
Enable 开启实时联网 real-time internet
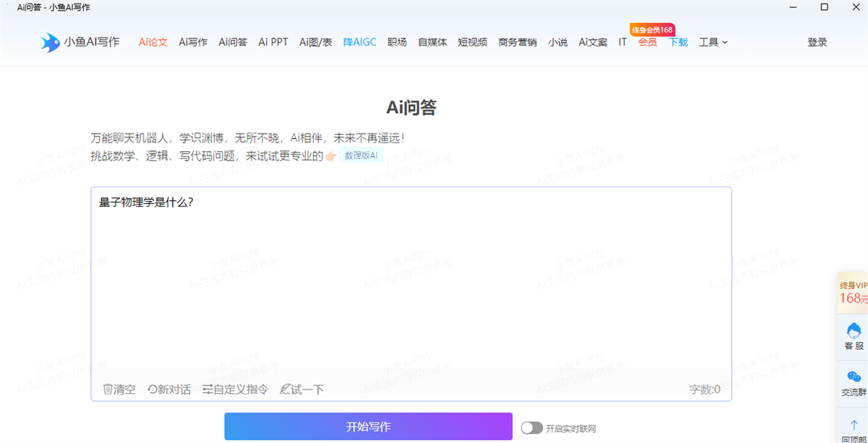[533, 427]
